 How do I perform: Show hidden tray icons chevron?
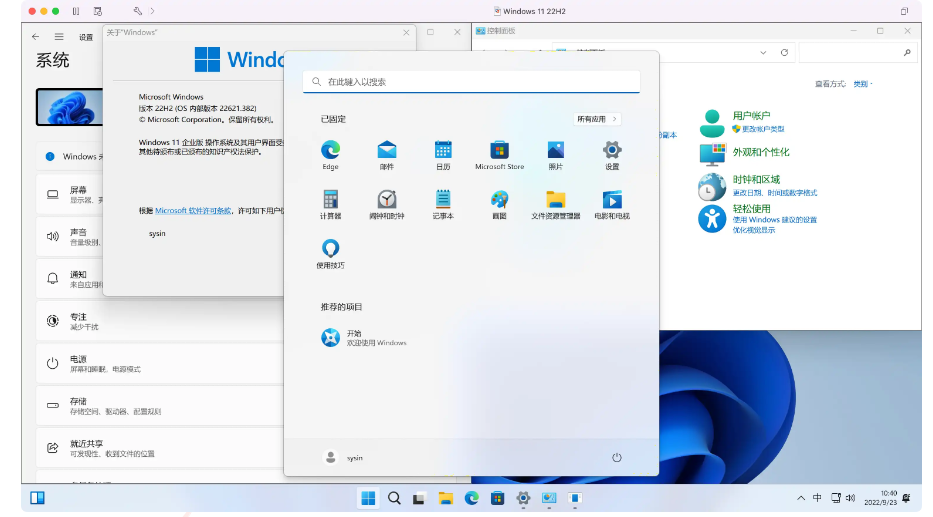click(x=801, y=498)
